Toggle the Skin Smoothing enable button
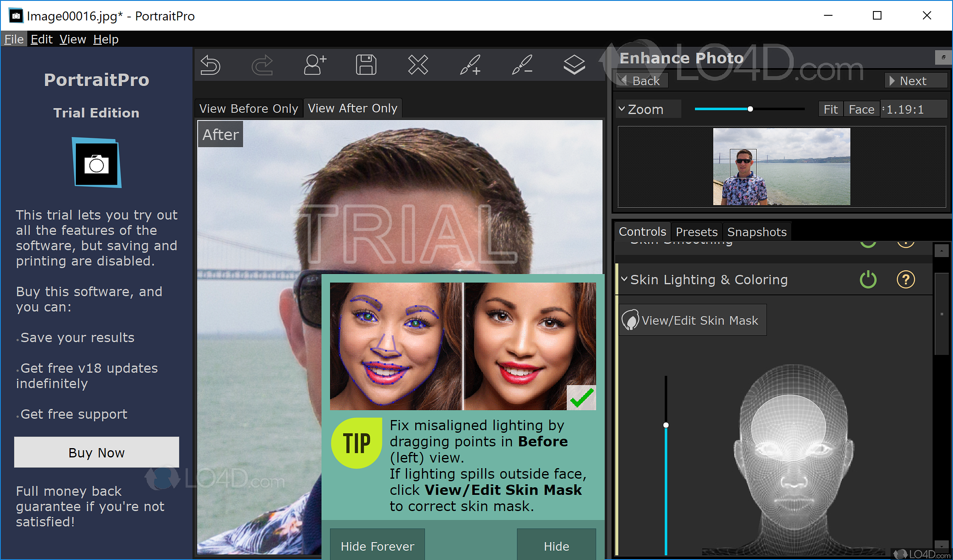This screenshot has width=953, height=560. point(868,242)
